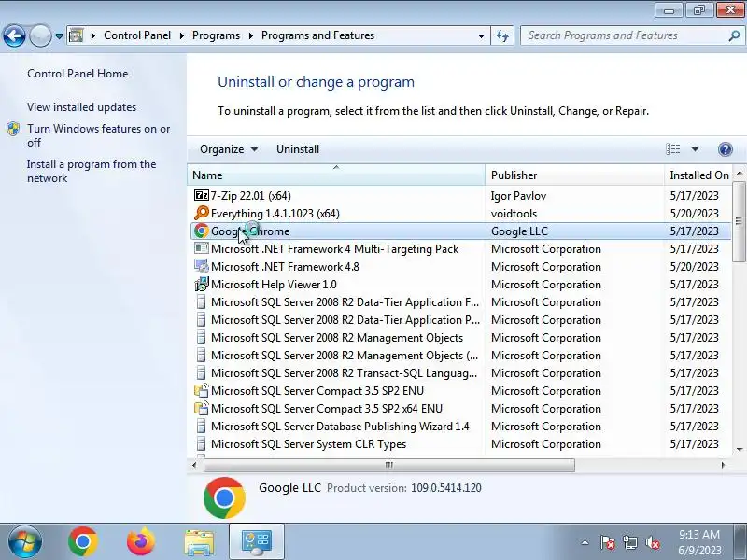Click the SQL Server Database Publishing Wizard icon
This screenshot has width=747, height=560.
[x=202, y=427]
